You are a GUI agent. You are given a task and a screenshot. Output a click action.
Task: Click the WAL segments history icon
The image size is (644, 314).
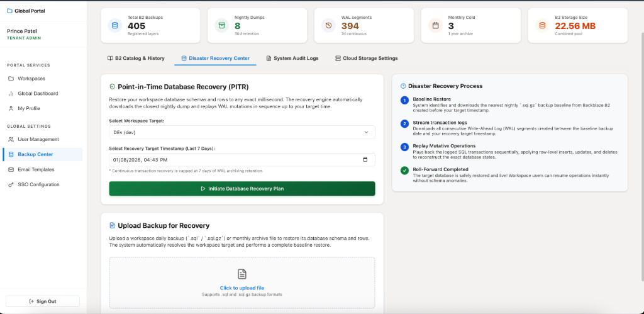tap(328, 25)
